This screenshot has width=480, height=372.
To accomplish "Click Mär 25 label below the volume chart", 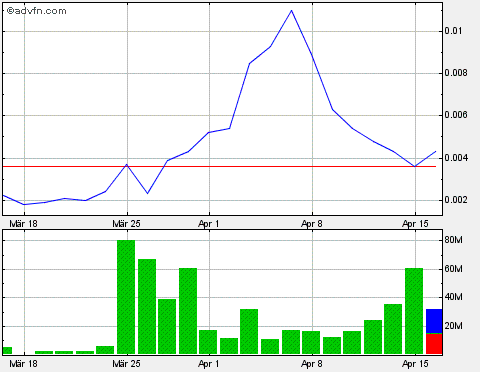I will (x=126, y=364).
